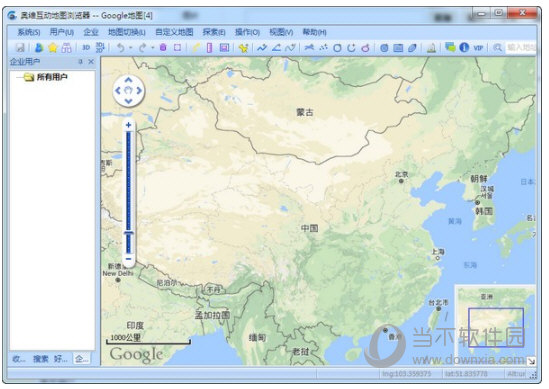The width and height of the screenshot is (549, 389).
Task: Click the purple bucket toolbar icon
Action: tap(163, 47)
